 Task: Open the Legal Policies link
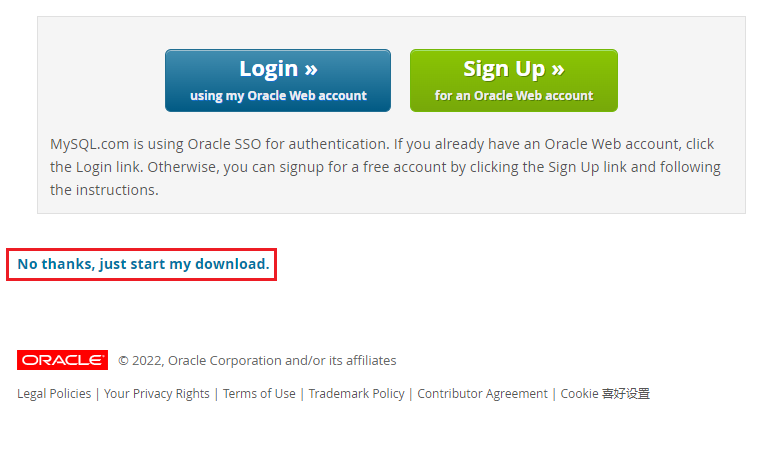pyautogui.click(x=54, y=393)
